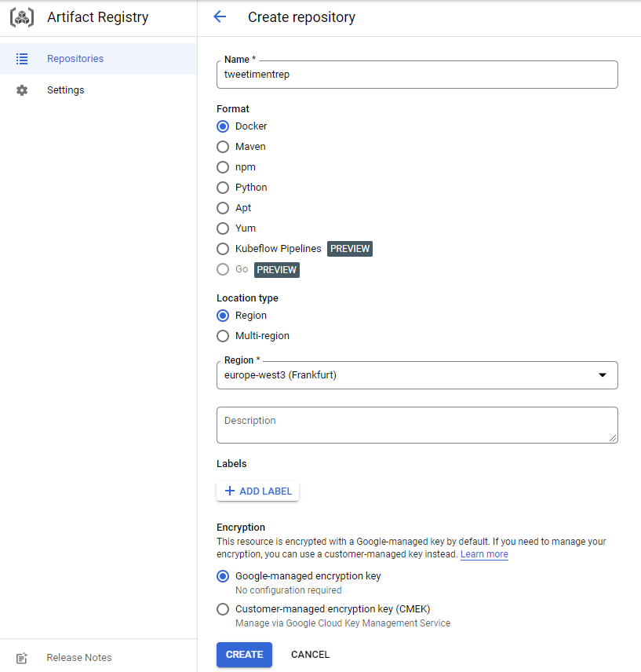Go to Settings in the sidebar
The height and width of the screenshot is (672, 641).
(x=66, y=90)
